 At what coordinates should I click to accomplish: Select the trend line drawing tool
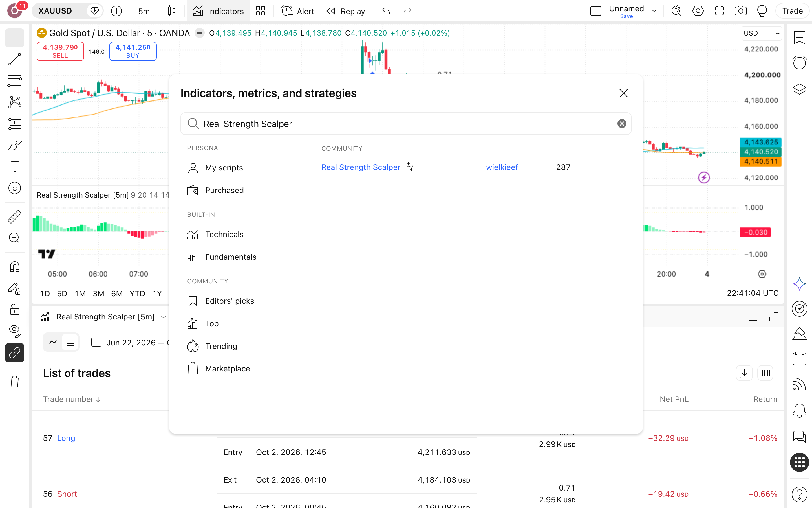coord(14,60)
